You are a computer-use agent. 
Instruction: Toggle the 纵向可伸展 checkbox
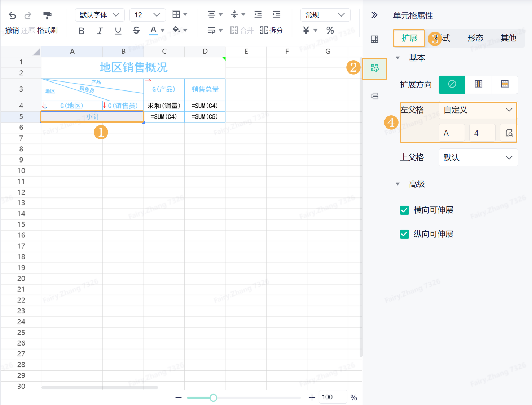[x=404, y=234]
